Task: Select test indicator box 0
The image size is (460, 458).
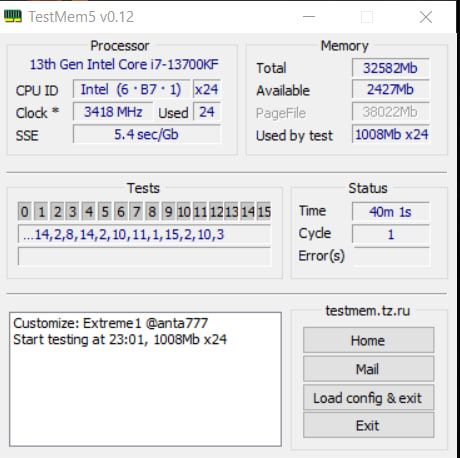Action: point(25,211)
